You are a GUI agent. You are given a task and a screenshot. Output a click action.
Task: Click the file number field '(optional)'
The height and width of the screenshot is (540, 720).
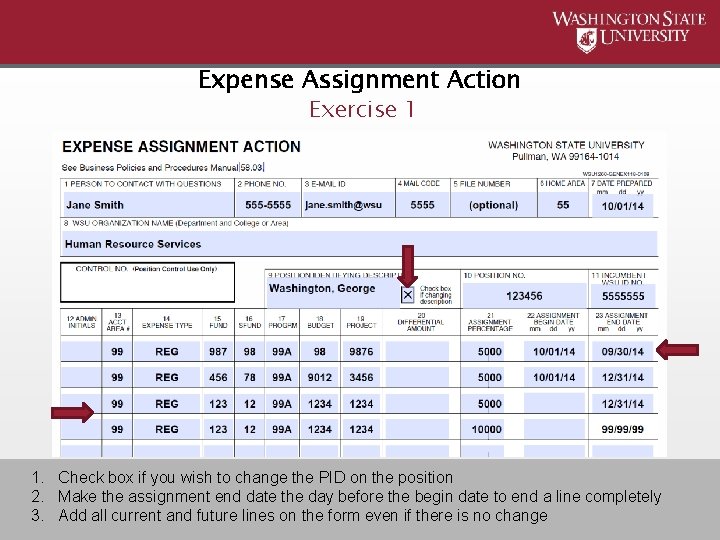pos(494,205)
